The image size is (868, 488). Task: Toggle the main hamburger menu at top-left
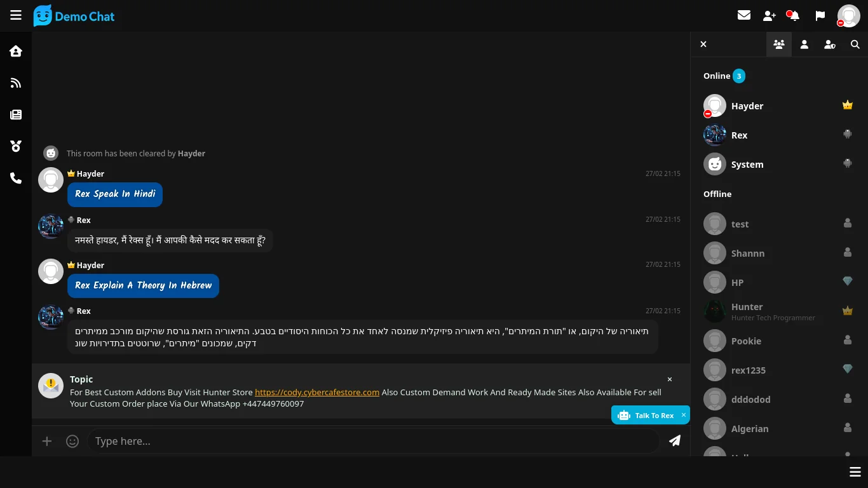[16, 15]
